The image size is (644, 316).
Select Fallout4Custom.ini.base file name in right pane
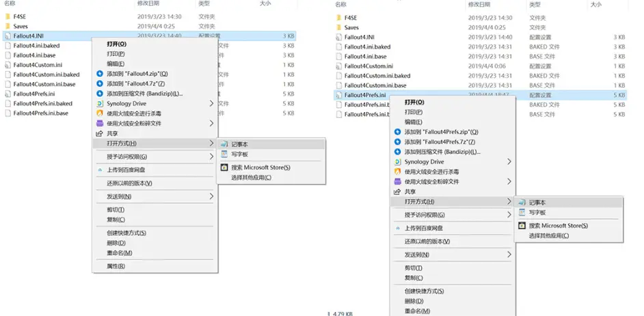tap(375, 85)
